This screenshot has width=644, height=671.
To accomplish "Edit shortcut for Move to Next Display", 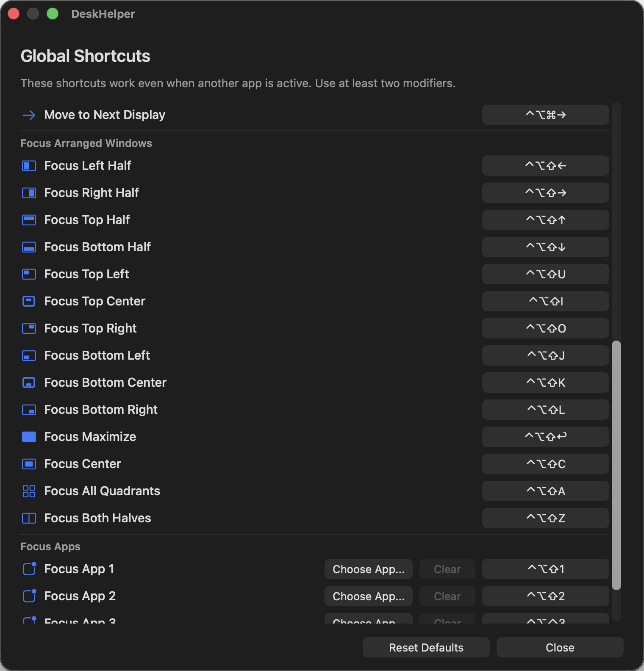I will 546,115.
